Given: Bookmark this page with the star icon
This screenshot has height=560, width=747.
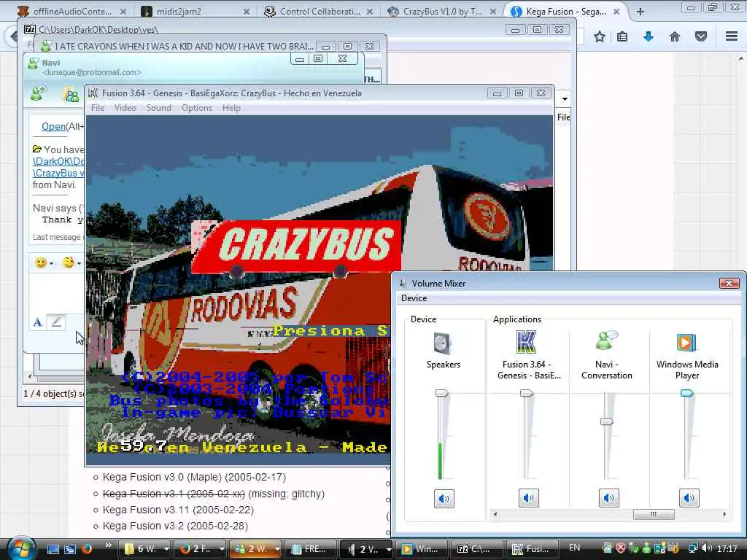Looking at the screenshot, I should pyautogui.click(x=600, y=36).
